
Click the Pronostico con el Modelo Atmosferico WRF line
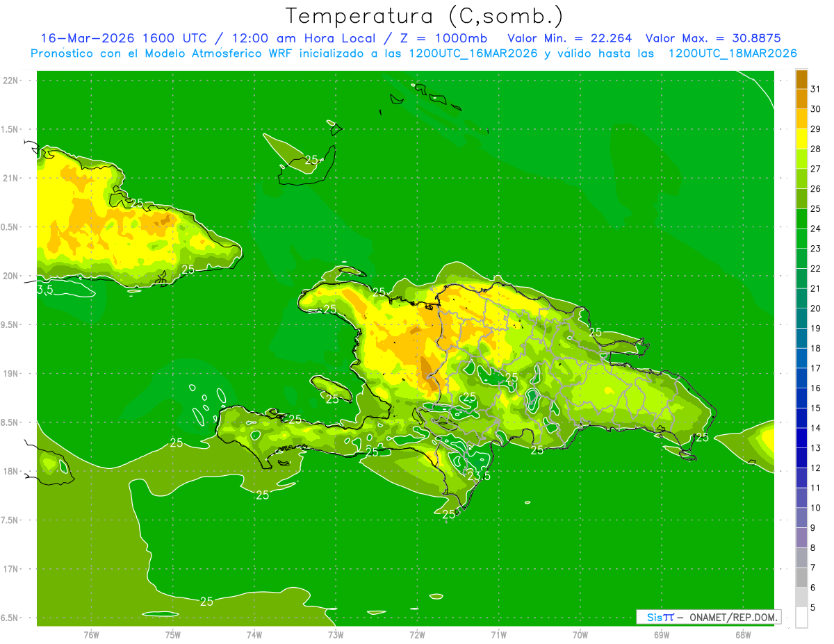pyautogui.click(x=414, y=53)
